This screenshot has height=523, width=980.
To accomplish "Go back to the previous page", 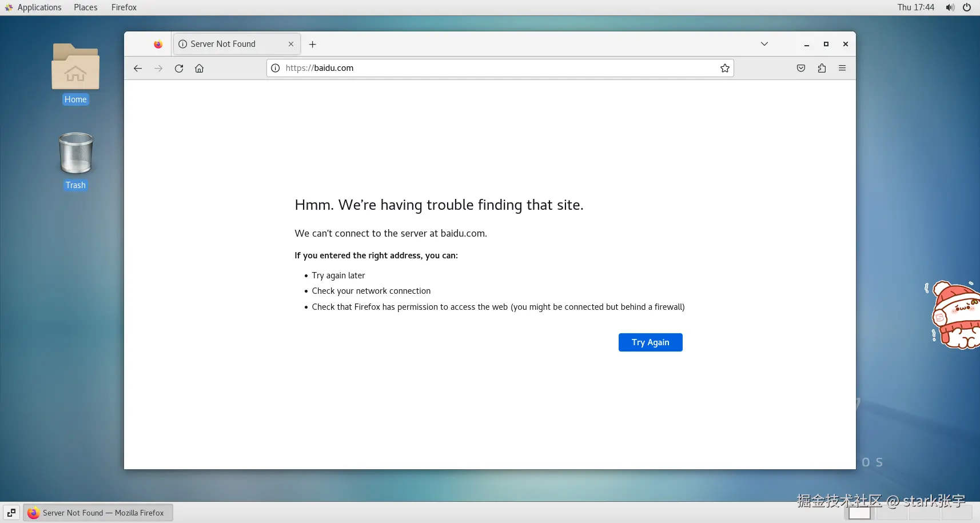I will (x=138, y=69).
